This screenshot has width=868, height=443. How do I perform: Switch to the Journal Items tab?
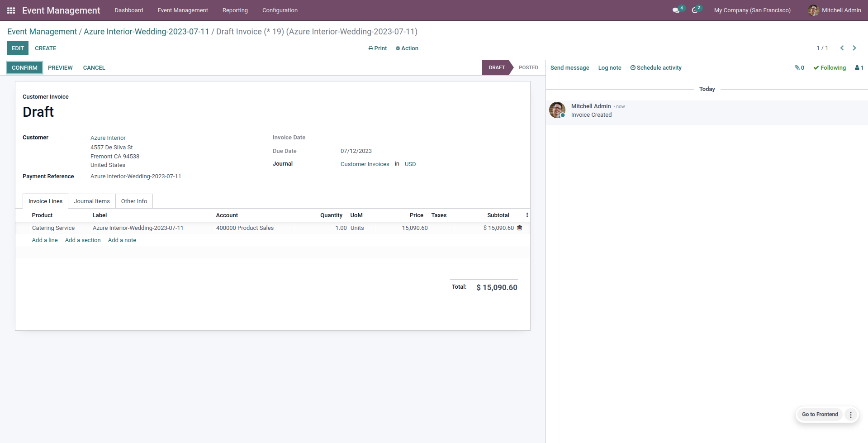(x=92, y=201)
